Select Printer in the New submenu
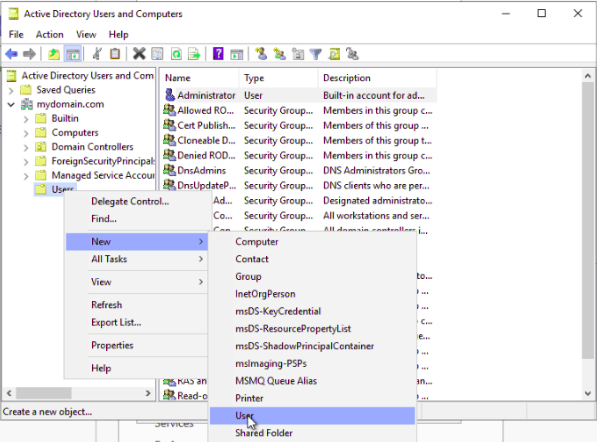The height and width of the screenshot is (442, 597). (312, 398)
